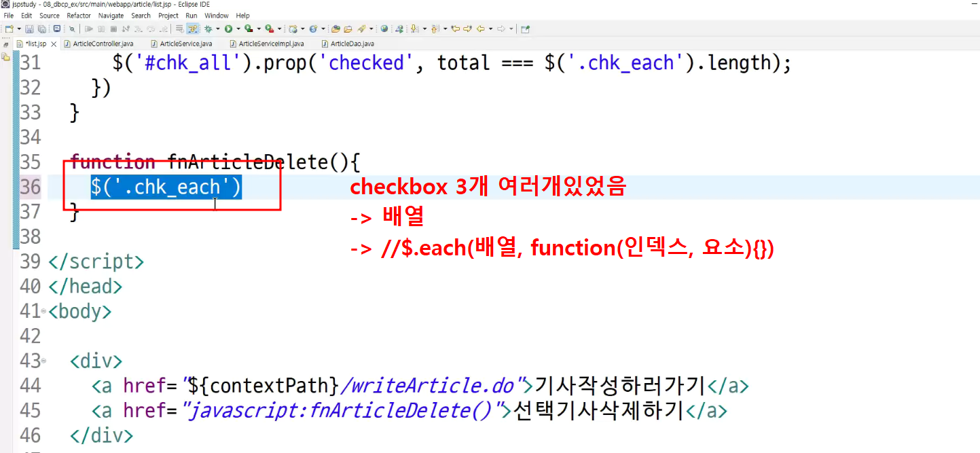Open the Project menu
The image size is (980, 453).
(168, 15)
